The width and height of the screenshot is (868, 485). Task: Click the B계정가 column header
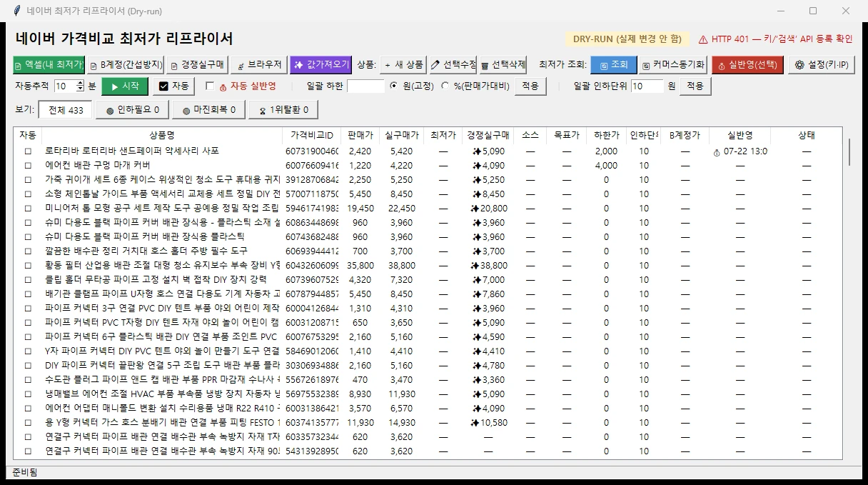685,135
